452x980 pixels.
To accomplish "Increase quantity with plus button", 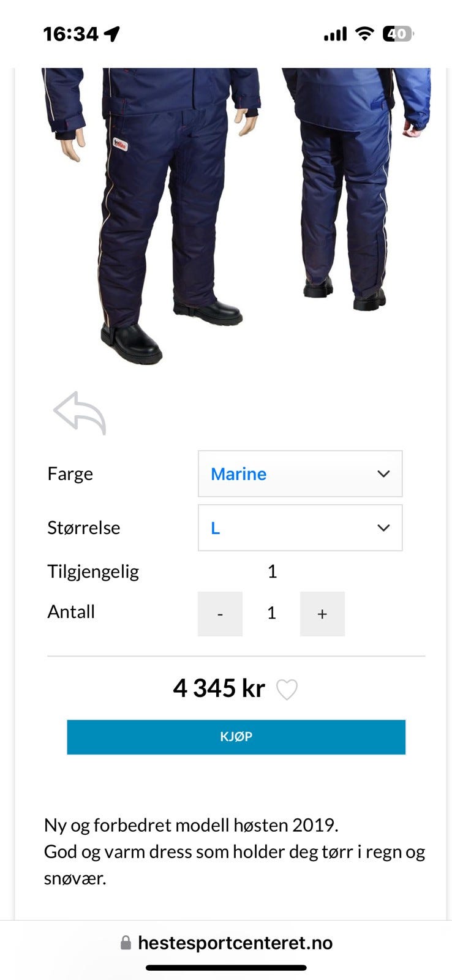I will [x=322, y=614].
